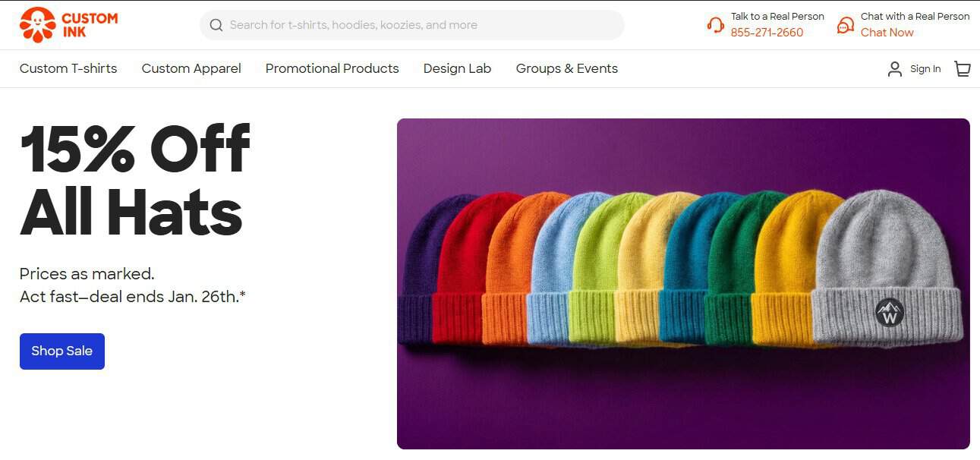Open Groups & Events menu

[567, 68]
